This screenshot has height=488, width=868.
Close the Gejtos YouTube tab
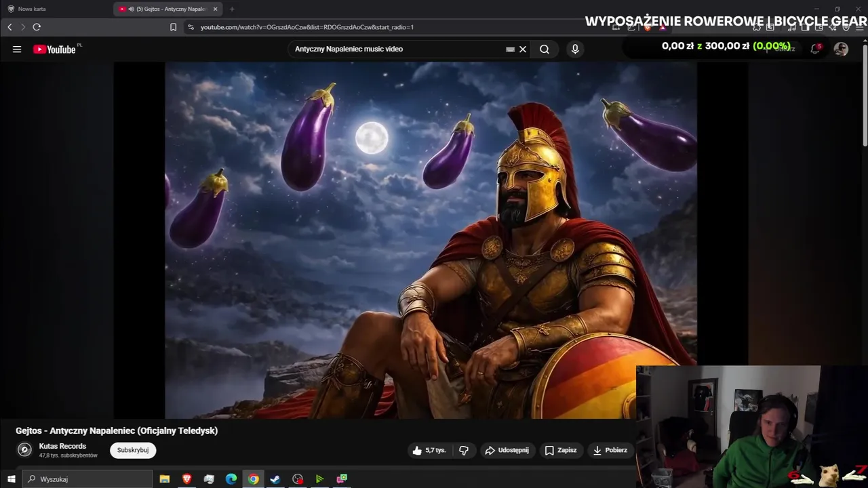(216, 9)
